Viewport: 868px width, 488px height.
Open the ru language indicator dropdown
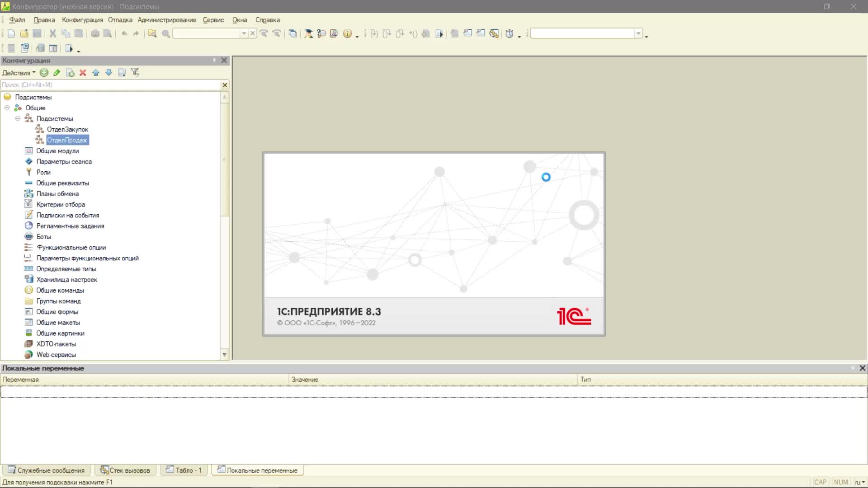pos(859,482)
